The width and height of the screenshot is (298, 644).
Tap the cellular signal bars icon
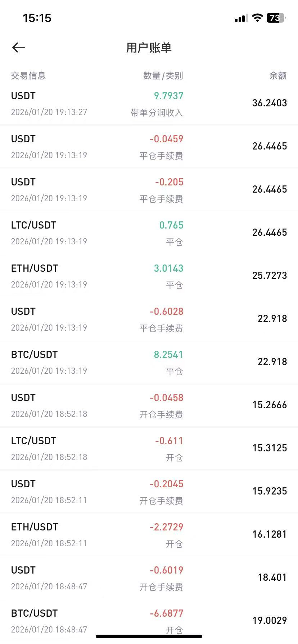pos(241,18)
